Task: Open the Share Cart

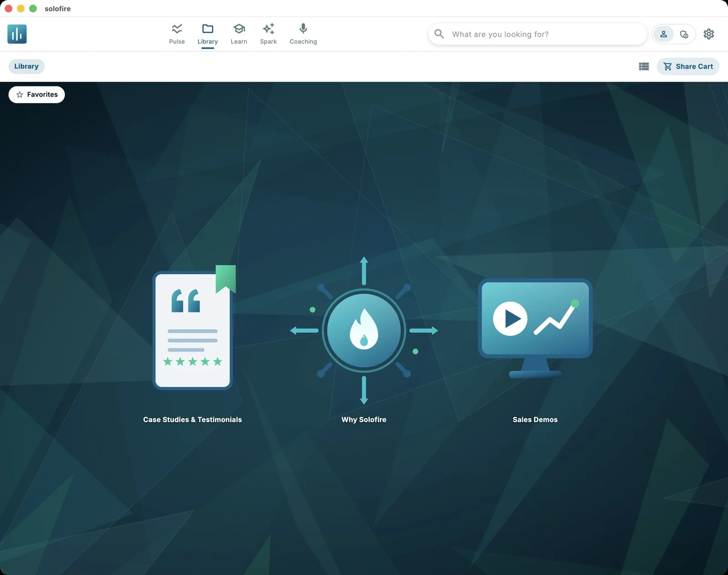Action: tap(688, 66)
